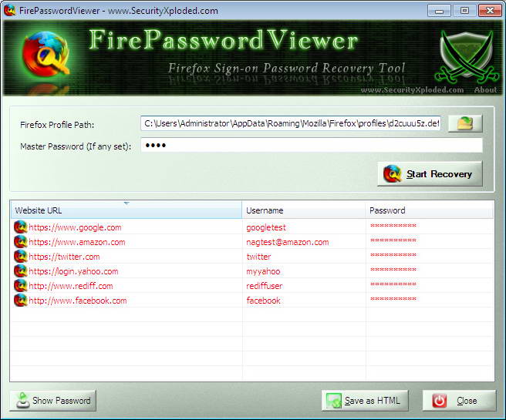Click username nagtest@amazon.com

(288, 242)
